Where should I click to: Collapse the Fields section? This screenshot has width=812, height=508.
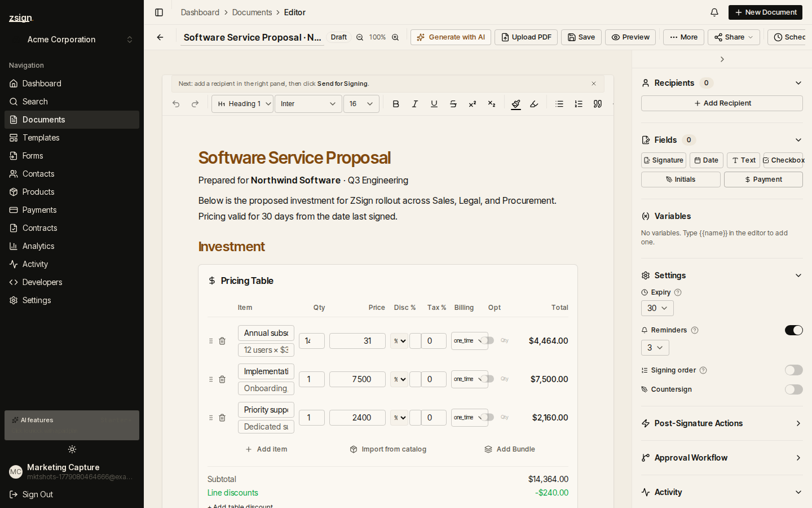pos(798,140)
